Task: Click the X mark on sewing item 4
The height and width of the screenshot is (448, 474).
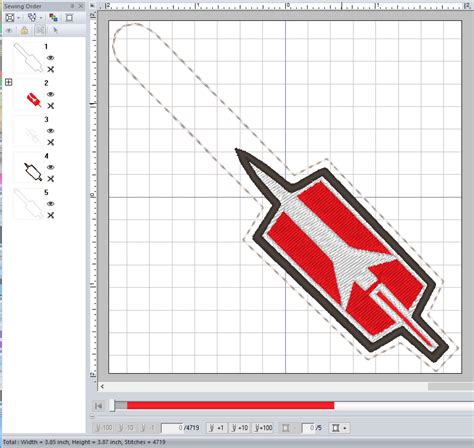Action: point(50,179)
